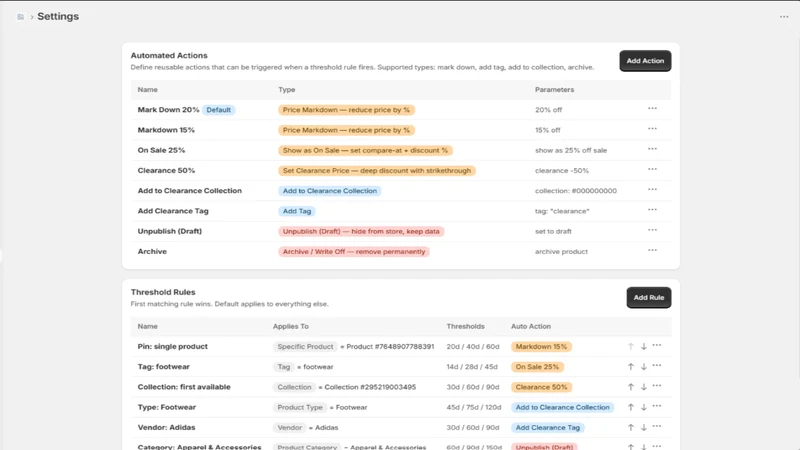Screen dimensions: 800x450
Task: Open more options for Clearance 50% action
Action: (x=652, y=169)
